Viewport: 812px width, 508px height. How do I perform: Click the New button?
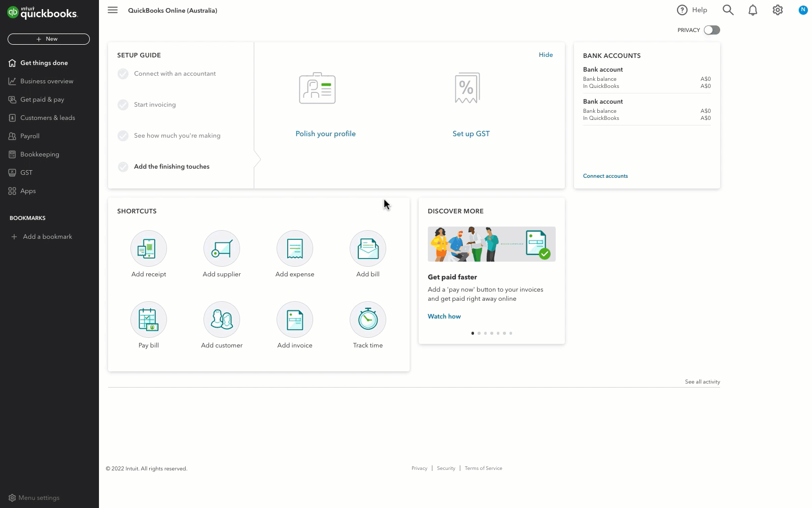coord(49,39)
